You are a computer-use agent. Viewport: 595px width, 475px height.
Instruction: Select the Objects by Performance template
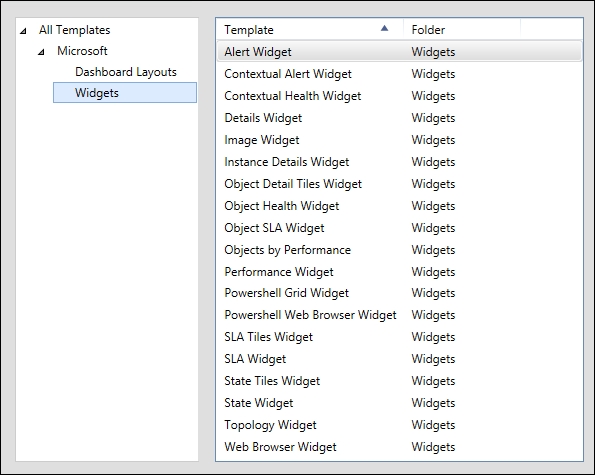[399, 250]
